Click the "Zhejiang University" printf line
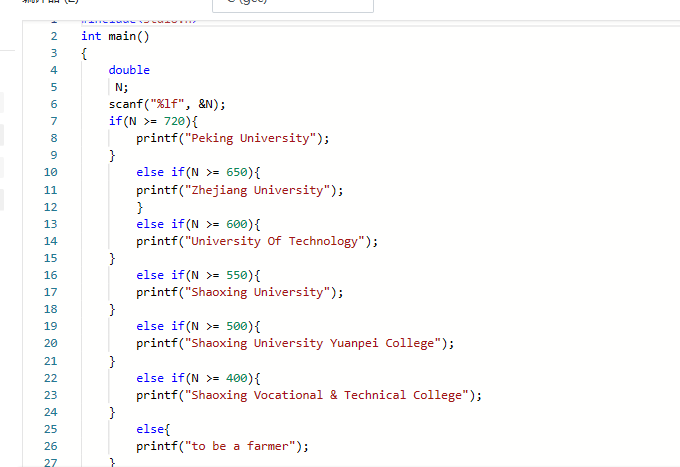This screenshot has width=680, height=467. click(x=240, y=190)
